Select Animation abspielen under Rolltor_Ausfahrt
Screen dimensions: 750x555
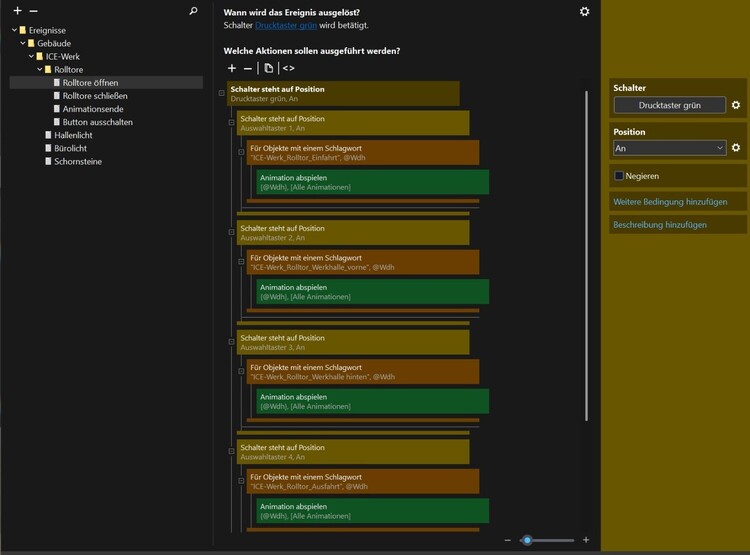coord(373,511)
